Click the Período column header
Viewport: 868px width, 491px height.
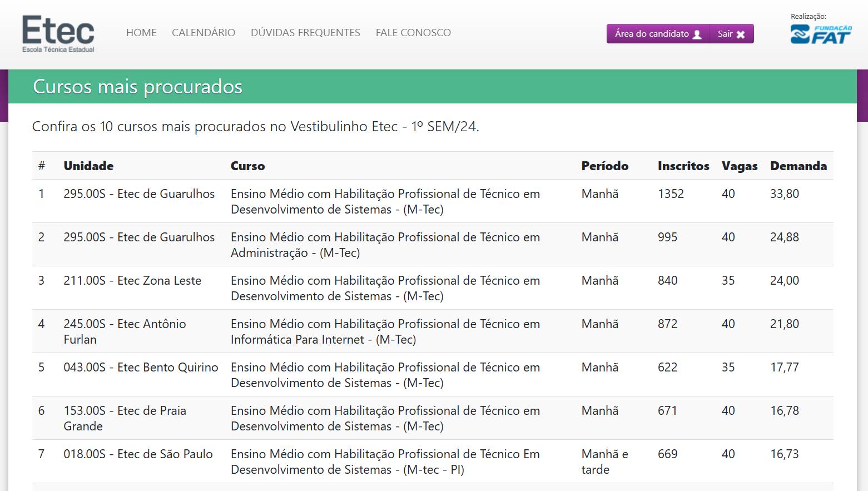(605, 166)
